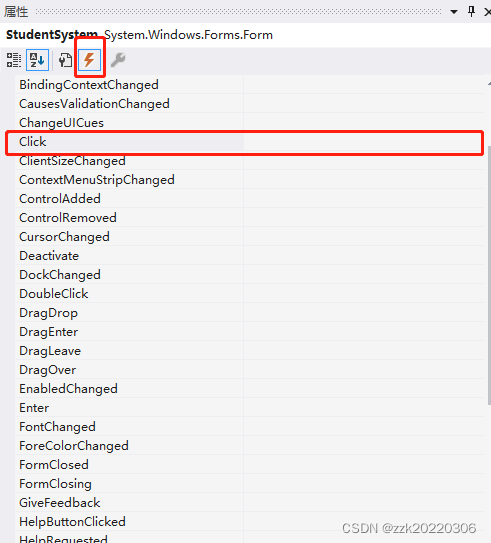
Task: Click the Click event value field
Action: point(363,142)
